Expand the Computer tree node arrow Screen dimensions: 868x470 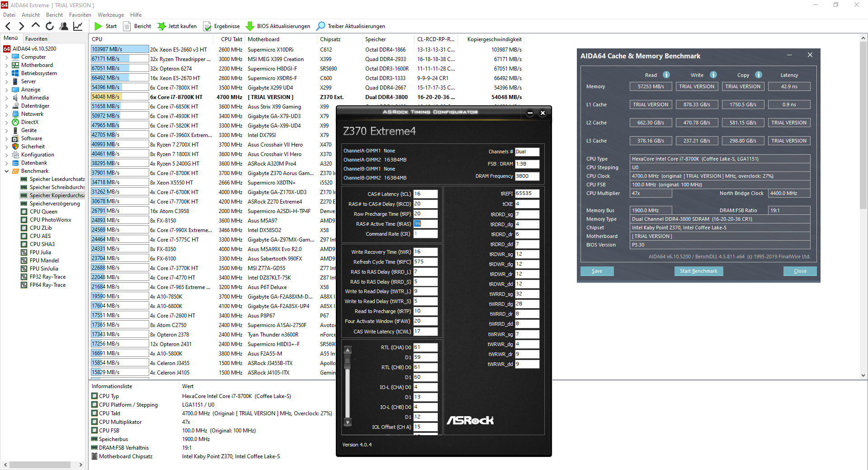point(6,57)
